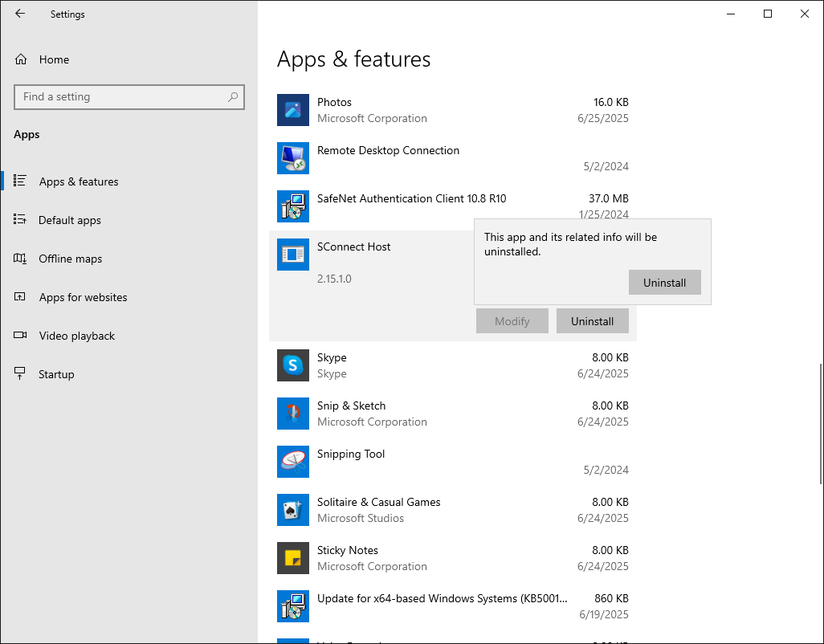The image size is (824, 644).
Task: Click the SConnect Host title
Action: point(353,247)
